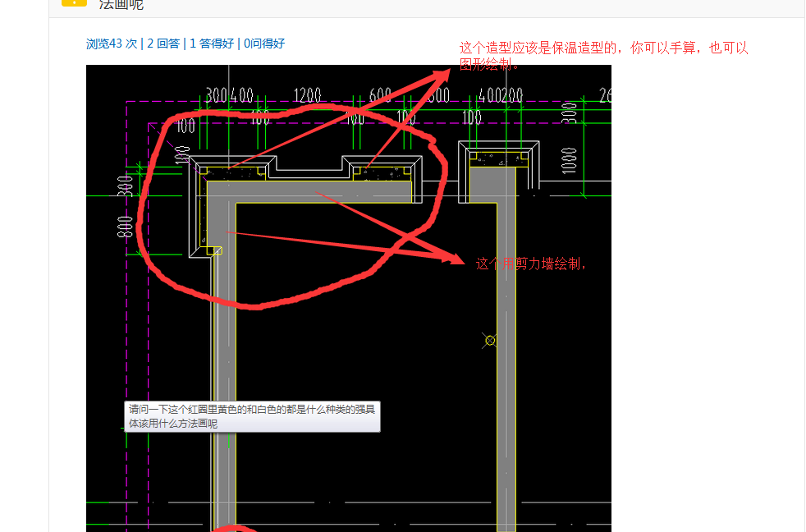Click the tooltip text starting '请问一下这个红圈里'
Image resolution: width=806 pixels, height=532 pixels.
point(252,416)
